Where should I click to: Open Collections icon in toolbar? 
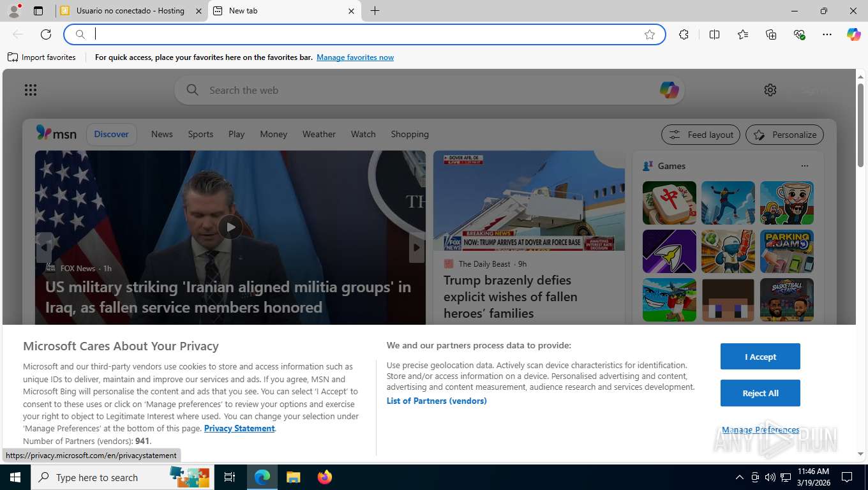771,34
